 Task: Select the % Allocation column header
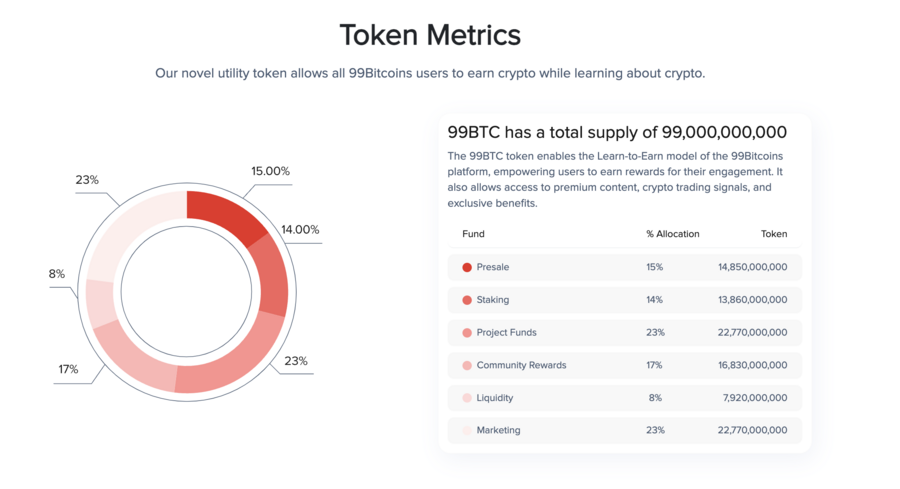tap(672, 234)
